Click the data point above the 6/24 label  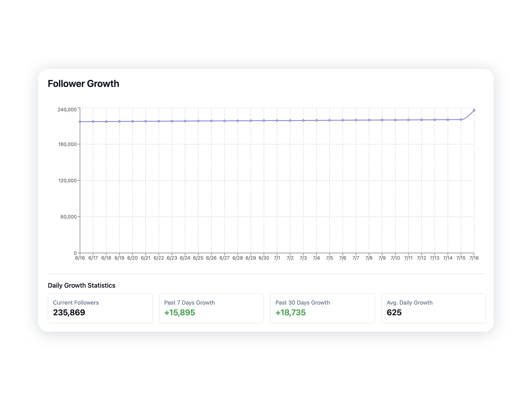[x=185, y=121]
